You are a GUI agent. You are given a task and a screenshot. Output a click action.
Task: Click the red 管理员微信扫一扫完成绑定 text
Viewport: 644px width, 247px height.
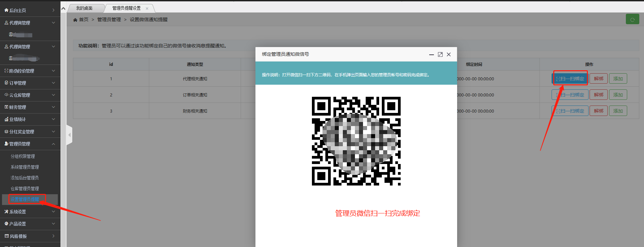pos(377,213)
